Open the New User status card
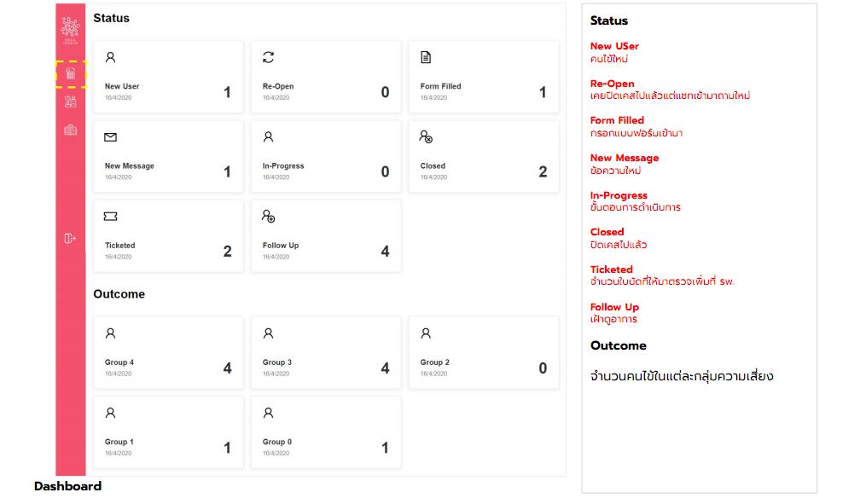The height and width of the screenshot is (504, 843). tap(168, 77)
